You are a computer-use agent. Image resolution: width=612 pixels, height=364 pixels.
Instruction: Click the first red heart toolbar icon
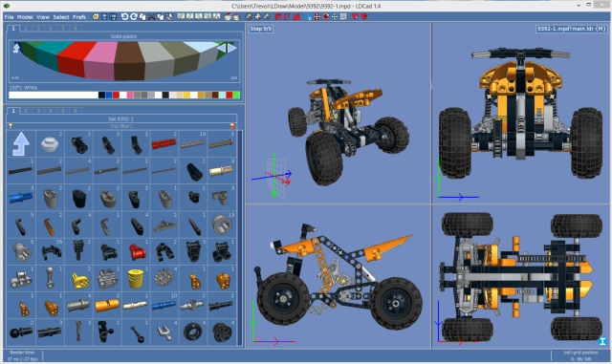(355, 16)
